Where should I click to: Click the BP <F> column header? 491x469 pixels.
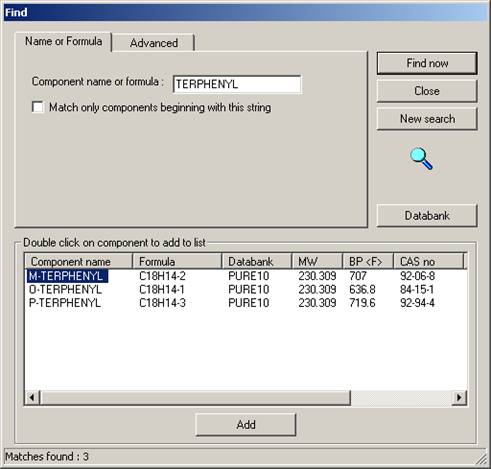(x=368, y=261)
